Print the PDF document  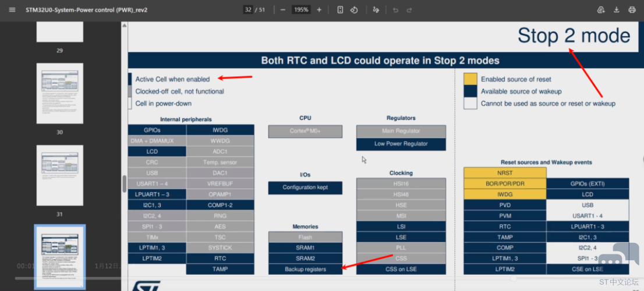[x=632, y=9]
